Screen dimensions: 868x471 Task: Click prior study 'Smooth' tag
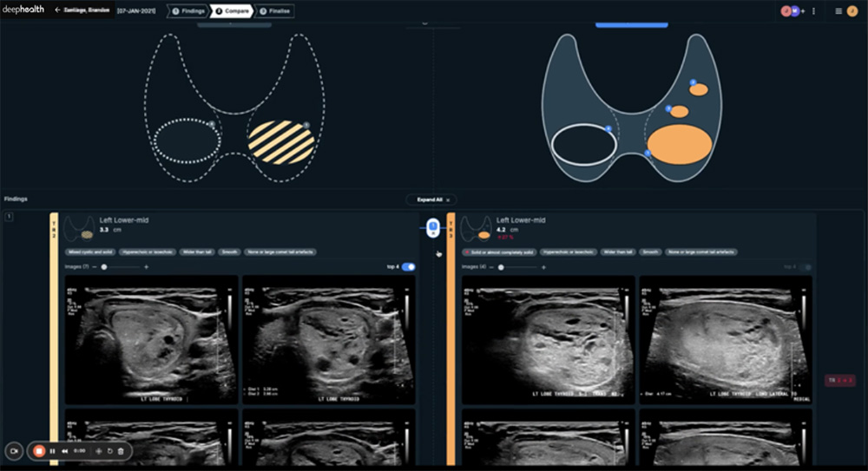[229, 252]
